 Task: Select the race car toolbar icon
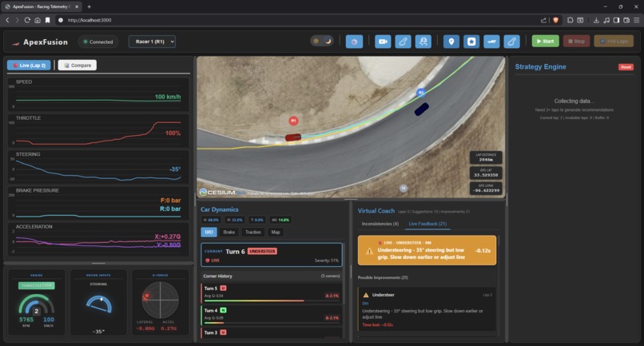(x=491, y=42)
